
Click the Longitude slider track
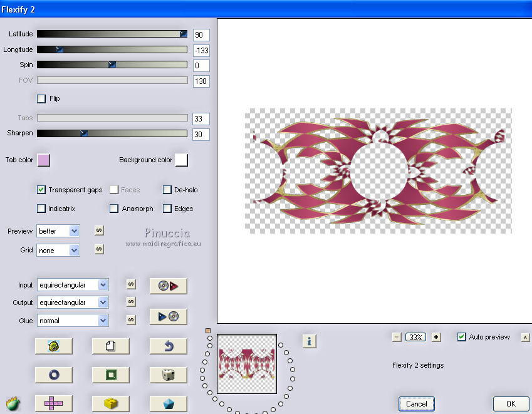[x=112, y=49]
